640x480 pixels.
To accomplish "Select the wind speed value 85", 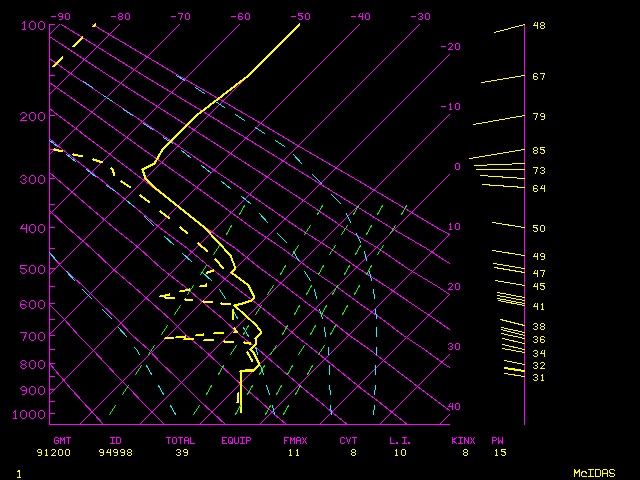I will [539, 150].
